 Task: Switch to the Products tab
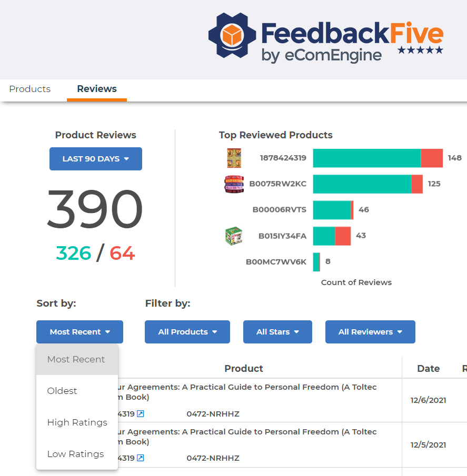pos(30,89)
